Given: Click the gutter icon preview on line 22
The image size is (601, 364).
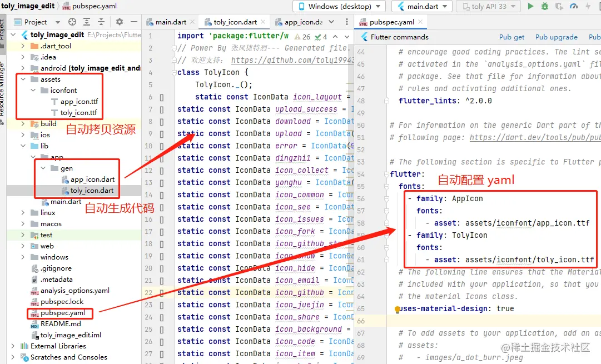Looking at the screenshot, I should click(162, 293).
